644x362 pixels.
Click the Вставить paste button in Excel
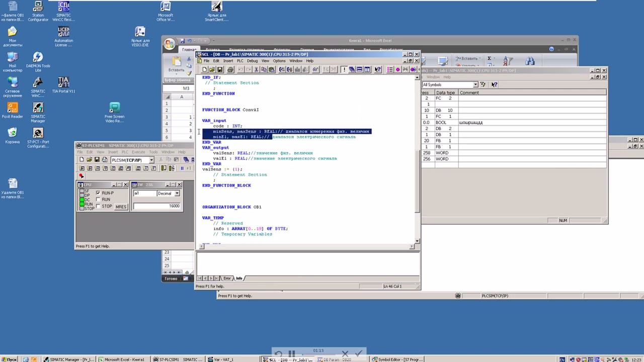pos(176,64)
